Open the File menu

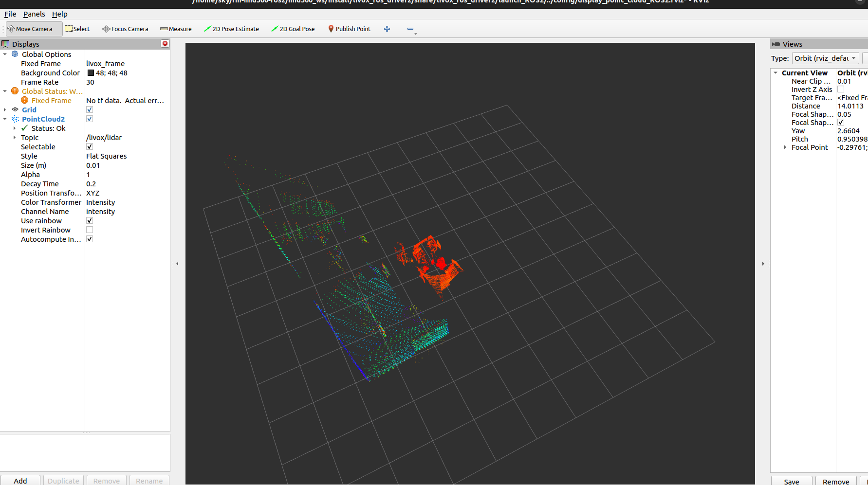10,14
